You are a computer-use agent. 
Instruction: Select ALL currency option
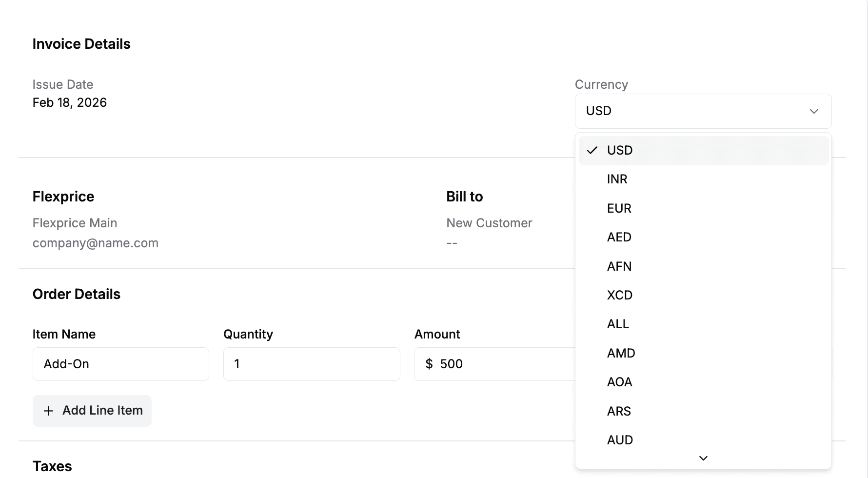coord(618,324)
